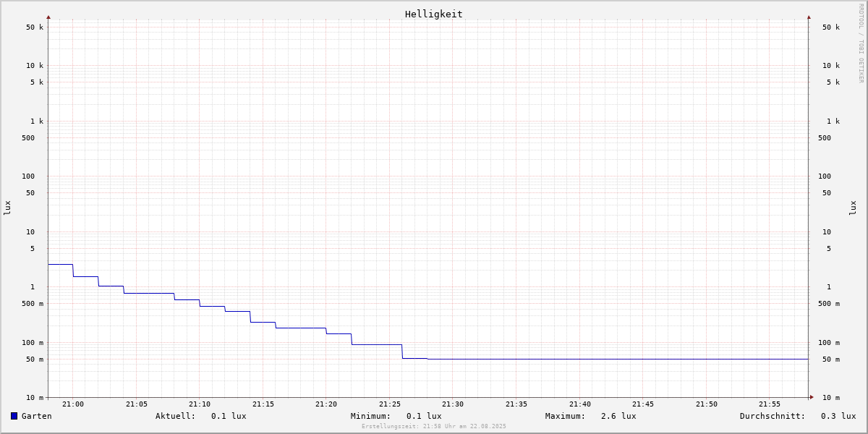Click the Maximum 2.6 lux value
This screenshot has width=868, height=434.
coord(618,416)
